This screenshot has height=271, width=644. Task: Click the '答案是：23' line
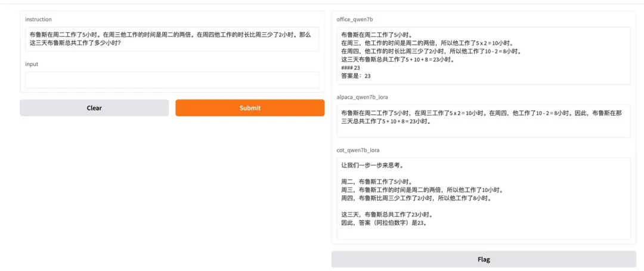(356, 76)
